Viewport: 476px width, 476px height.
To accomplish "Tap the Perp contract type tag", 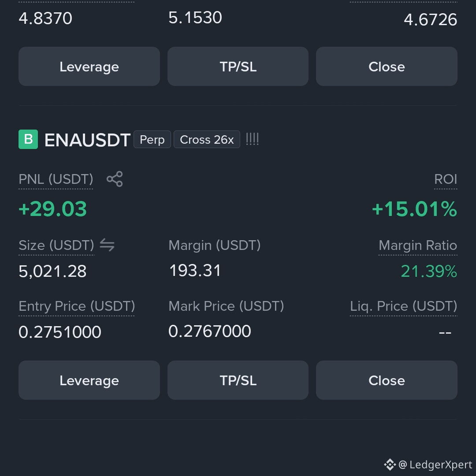I will click(152, 139).
